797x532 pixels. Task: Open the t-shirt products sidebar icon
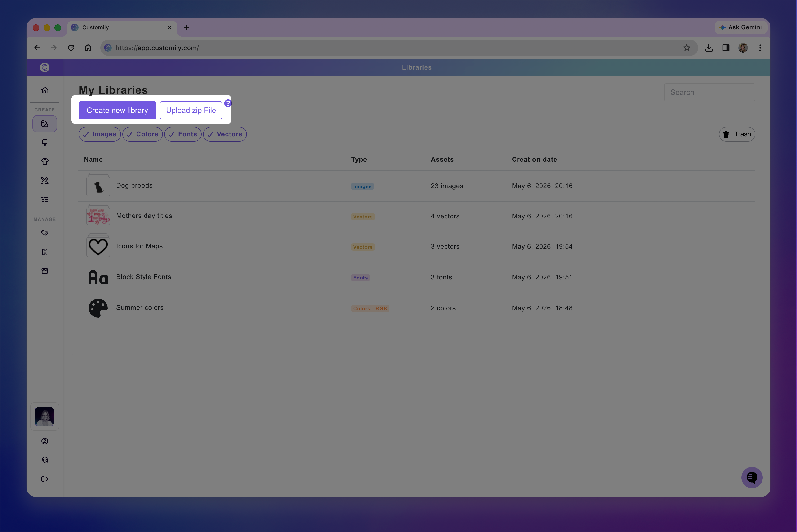tap(44, 161)
